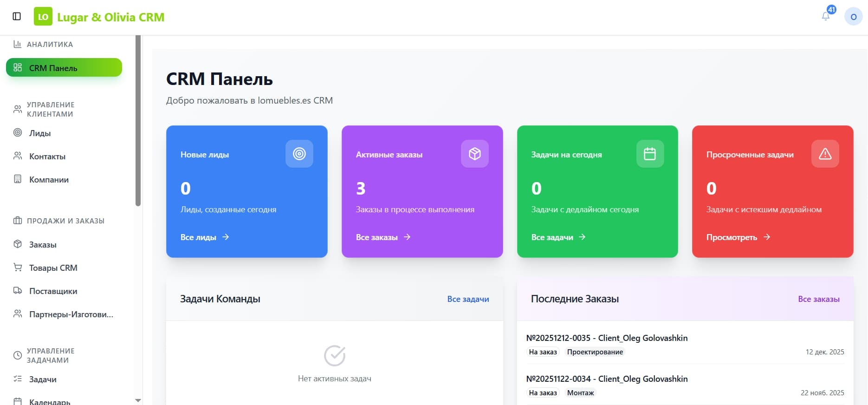Click the LO logo icon
Image resolution: width=868 pixels, height=405 pixels.
click(x=43, y=17)
